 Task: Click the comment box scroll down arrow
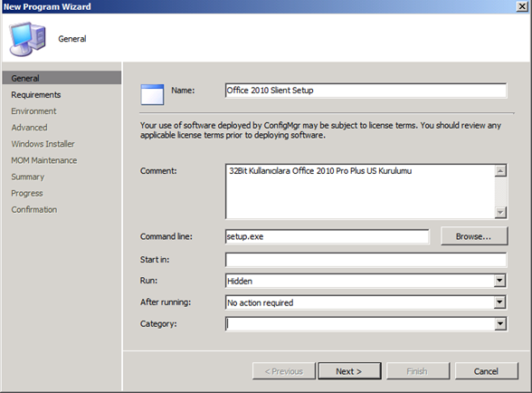(x=500, y=212)
